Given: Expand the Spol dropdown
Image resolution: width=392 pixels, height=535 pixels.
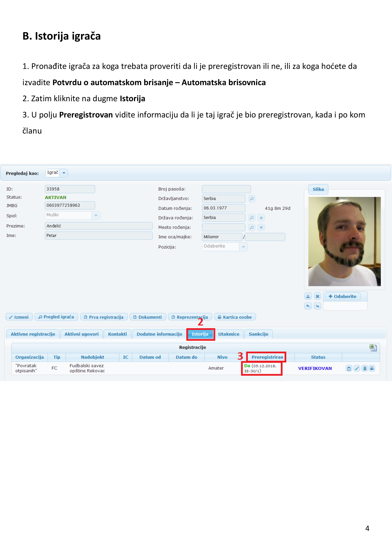Looking at the screenshot, I should [x=96, y=215].
